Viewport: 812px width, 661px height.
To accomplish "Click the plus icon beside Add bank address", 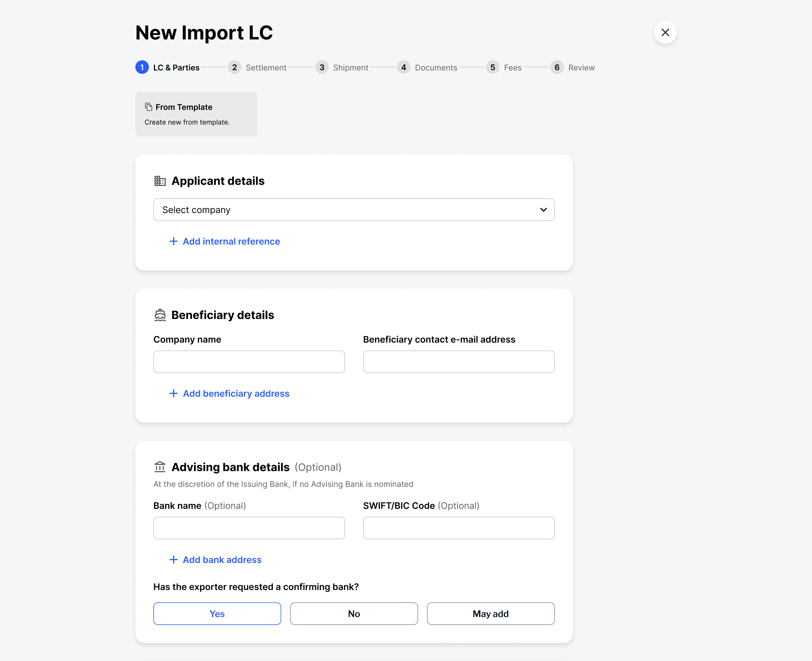I will [173, 560].
